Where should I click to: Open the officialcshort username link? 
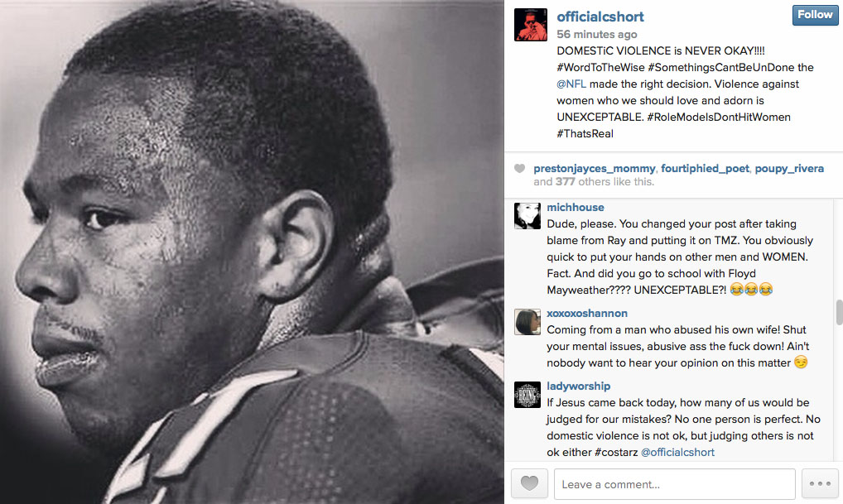(600, 17)
